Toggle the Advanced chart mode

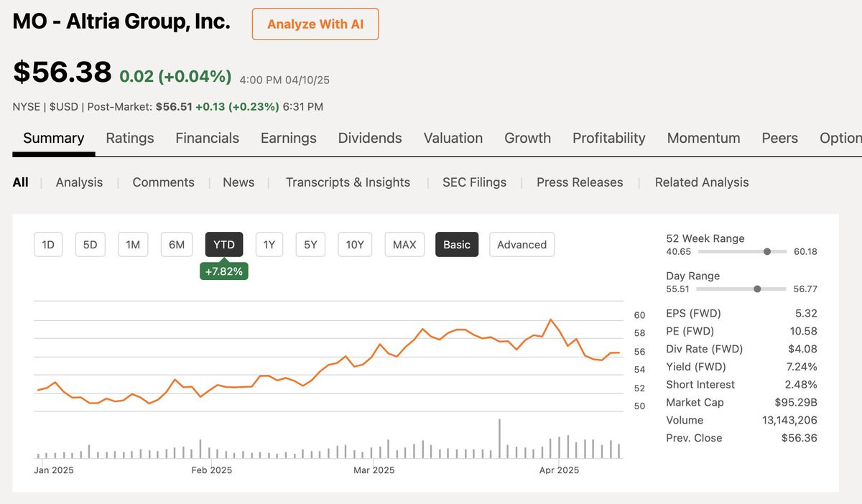(x=522, y=244)
